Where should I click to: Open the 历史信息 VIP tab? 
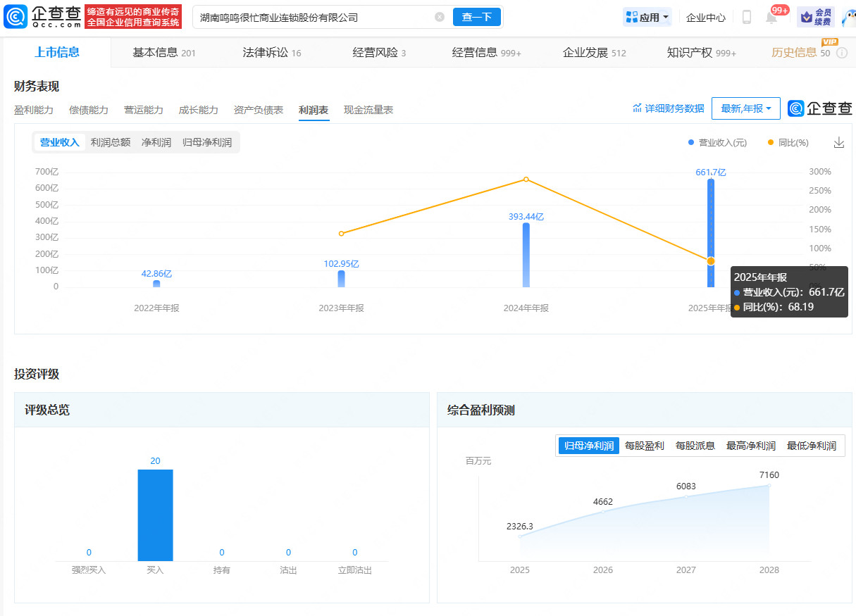tap(802, 52)
